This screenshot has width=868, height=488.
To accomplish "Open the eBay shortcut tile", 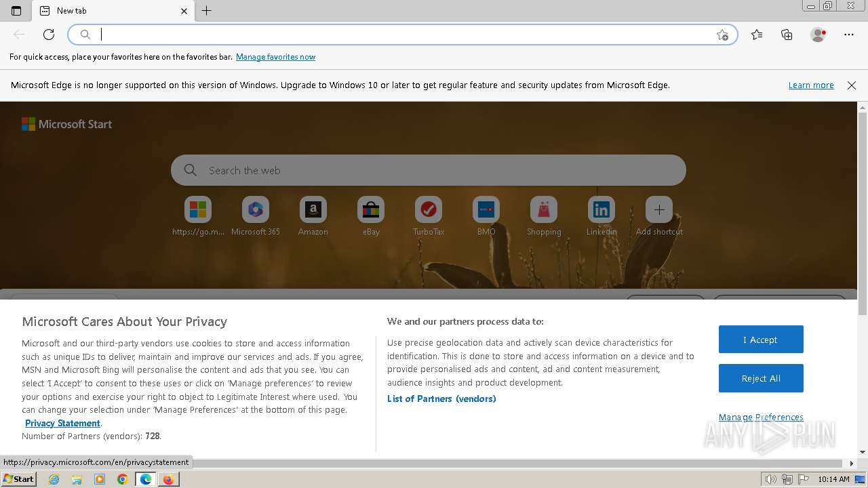I will (371, 216).
